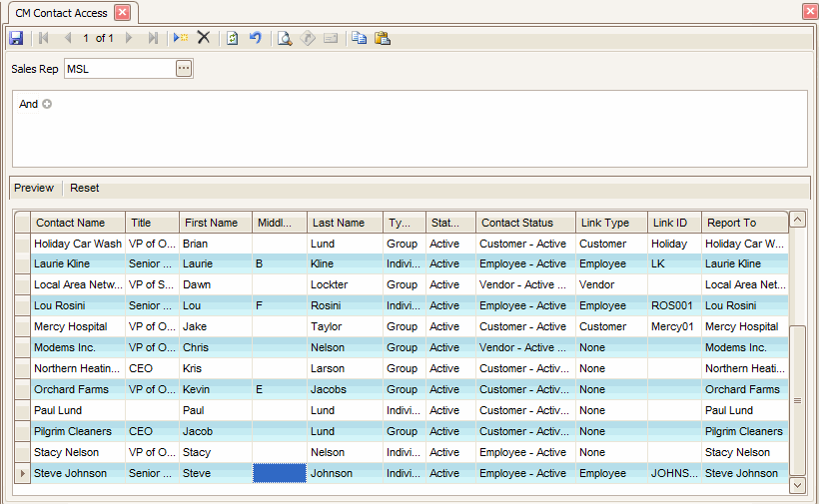Click the blue undo arrow icon
Image resolution: width=819 pixels, height=504 pixels.
256,38
